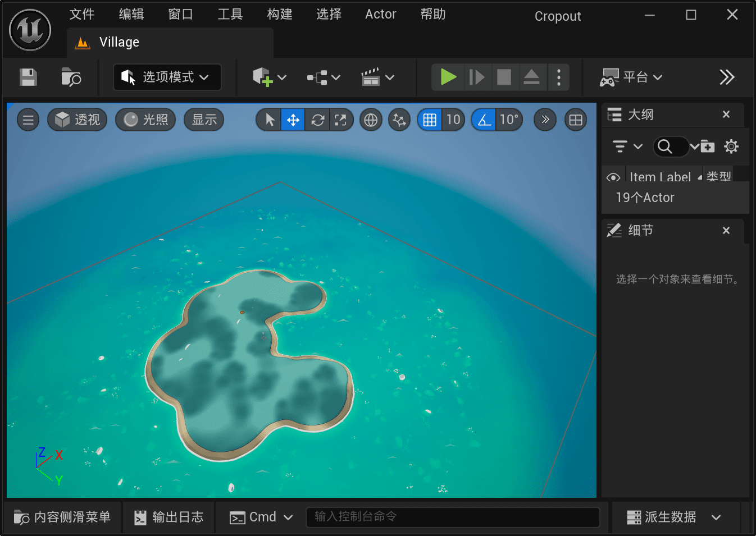This screenshot has height=536, width=756.
Task: Activate the scale tool
Action: pyautogui.click(x=340, y=120)
